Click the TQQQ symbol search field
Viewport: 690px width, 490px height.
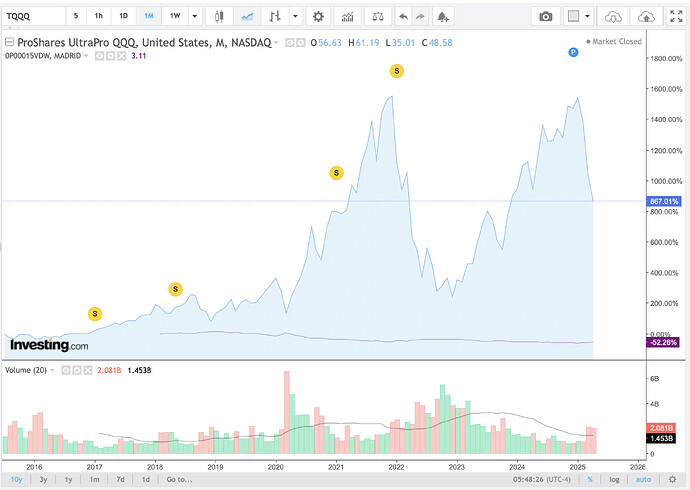coord(33,16)
